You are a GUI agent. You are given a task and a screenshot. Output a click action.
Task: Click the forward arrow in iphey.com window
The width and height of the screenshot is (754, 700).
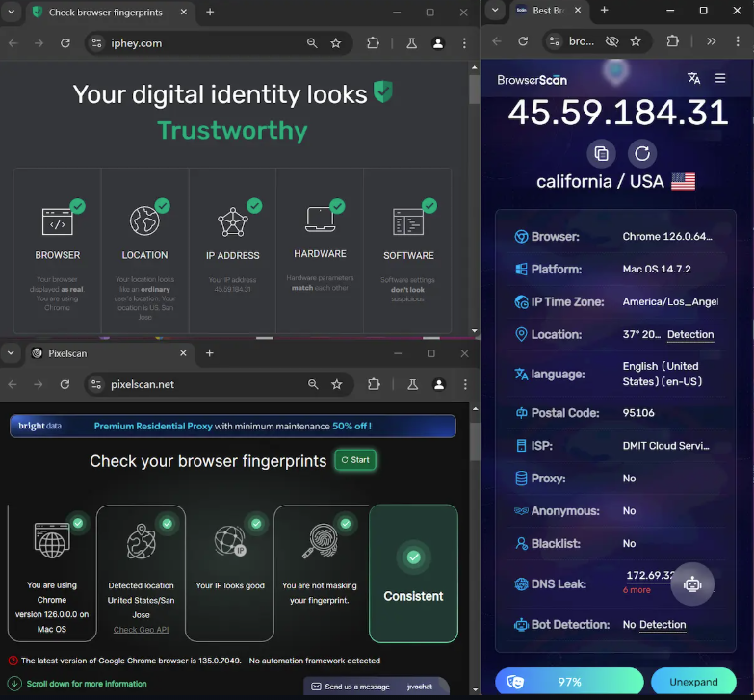[x=39, y=43]
